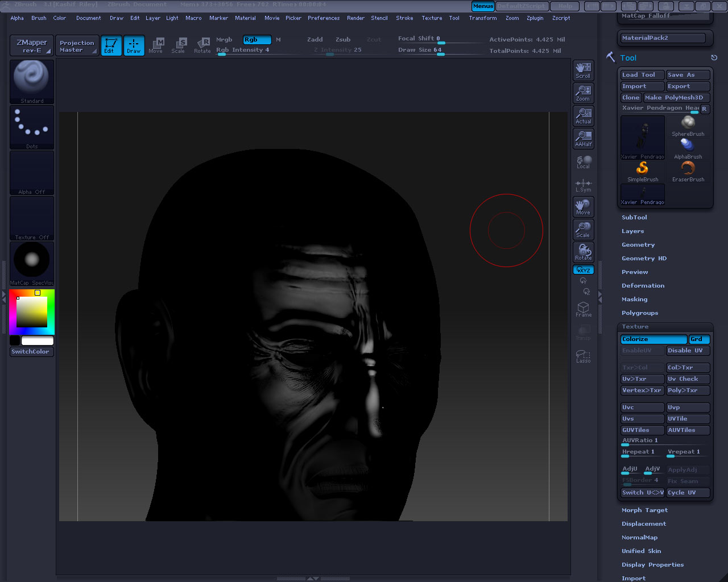728x582 pixels.
Task: Click the Scroll canvas navigation icon
Action: [x=583, y=70]
